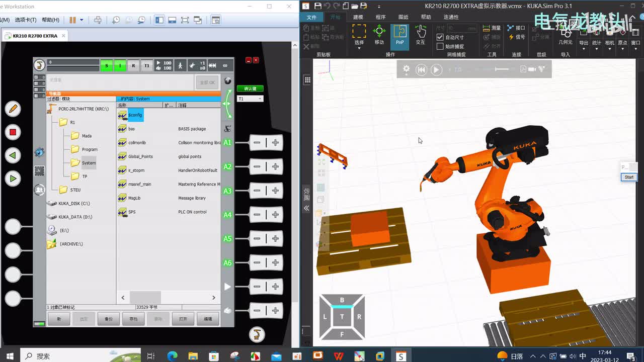Viewport: 644px width, 362px height.
Task: Play the simulation in KUKA.Sim
Action: [x=436, y=70]
